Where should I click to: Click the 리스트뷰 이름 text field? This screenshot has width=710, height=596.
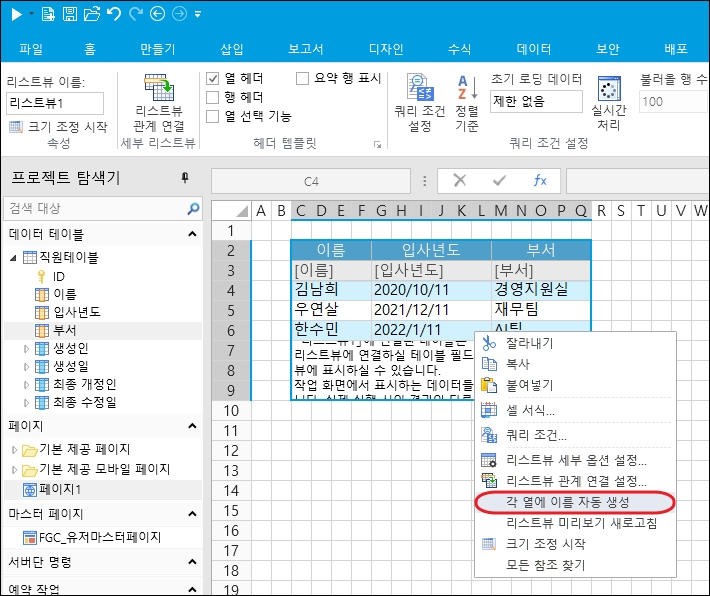55,102
